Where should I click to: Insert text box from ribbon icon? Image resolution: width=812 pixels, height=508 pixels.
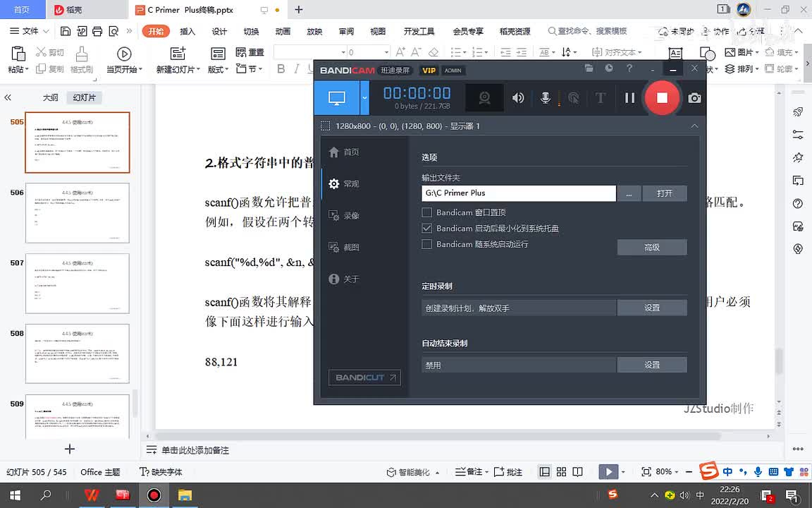(675, 54)
